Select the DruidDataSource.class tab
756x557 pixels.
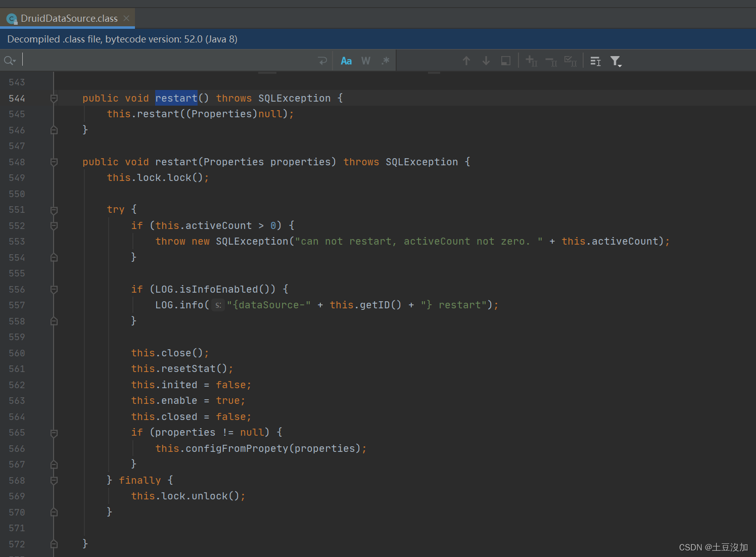click(69, 18)
